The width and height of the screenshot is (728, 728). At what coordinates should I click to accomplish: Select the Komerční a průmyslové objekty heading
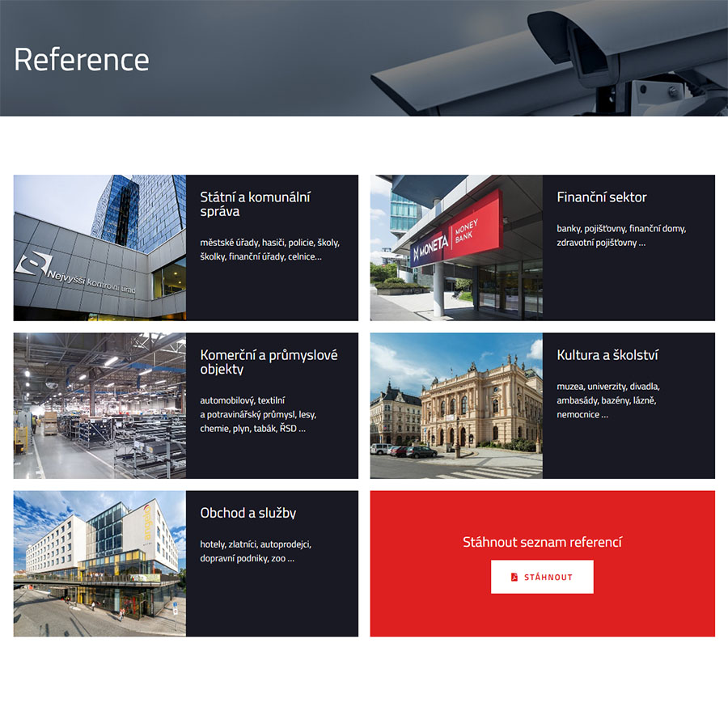click(x=269, y=362)
